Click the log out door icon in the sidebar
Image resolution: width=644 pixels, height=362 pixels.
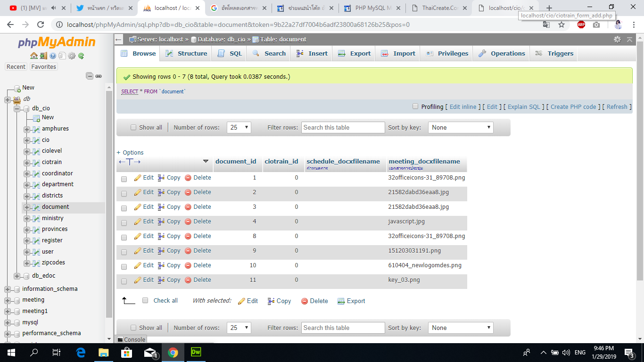pos(43,56)
